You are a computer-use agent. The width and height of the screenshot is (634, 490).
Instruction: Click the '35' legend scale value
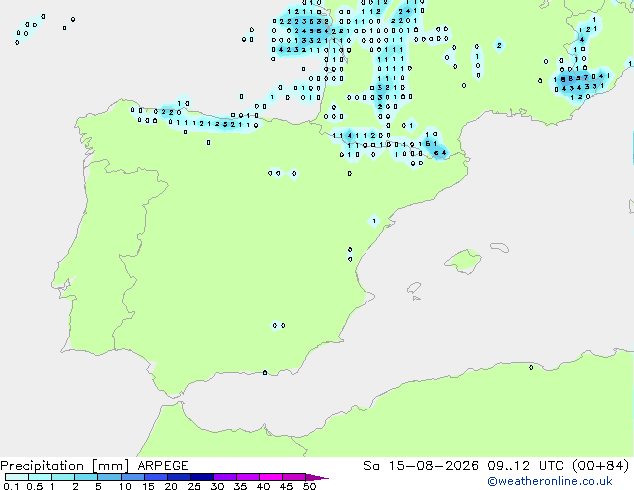tap(240, 486)
